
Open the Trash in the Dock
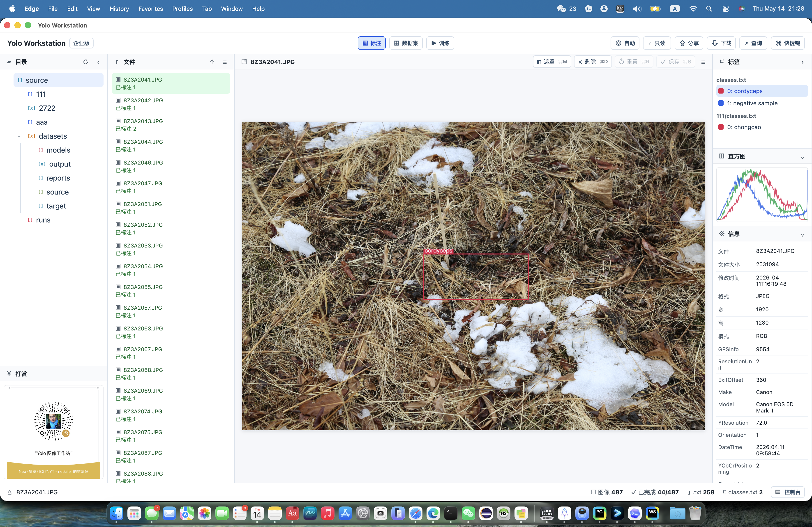tap(695, 513)
